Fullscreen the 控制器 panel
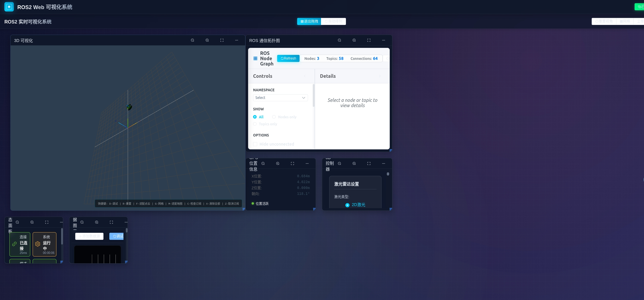 (369, 164)
